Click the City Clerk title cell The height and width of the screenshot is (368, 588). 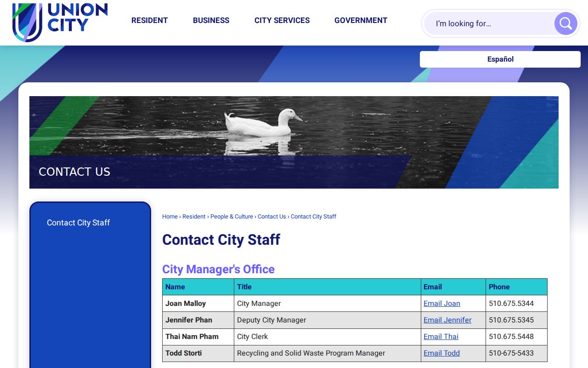coord(328,337)
